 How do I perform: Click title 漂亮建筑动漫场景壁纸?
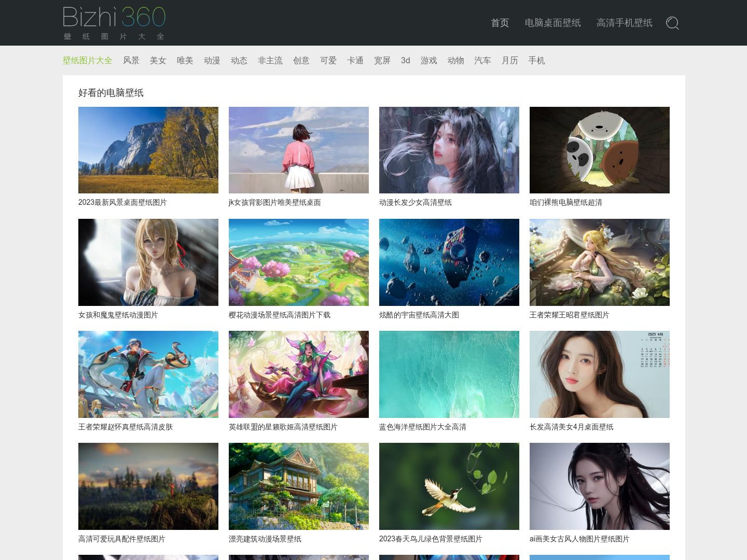point(265,539)
